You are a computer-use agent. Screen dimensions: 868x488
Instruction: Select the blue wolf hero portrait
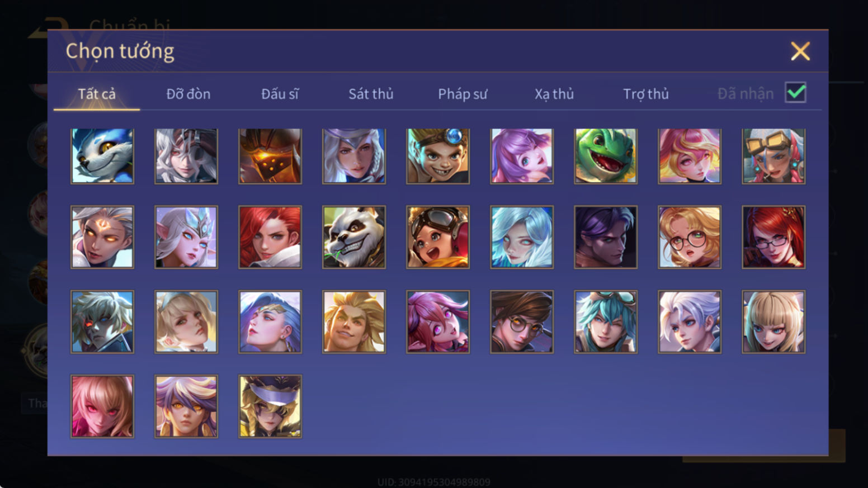(x=102, y=156)
